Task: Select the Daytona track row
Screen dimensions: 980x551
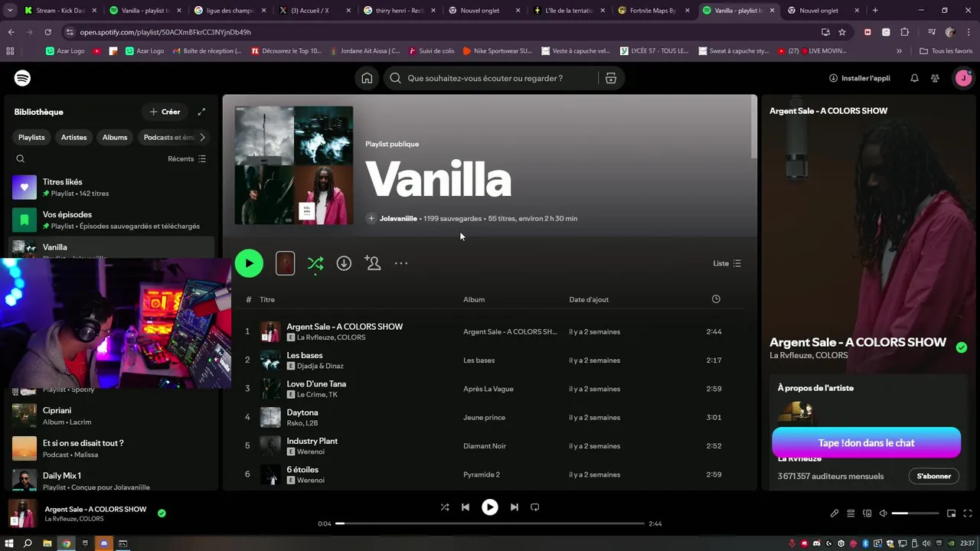Action: pos(490,417)
